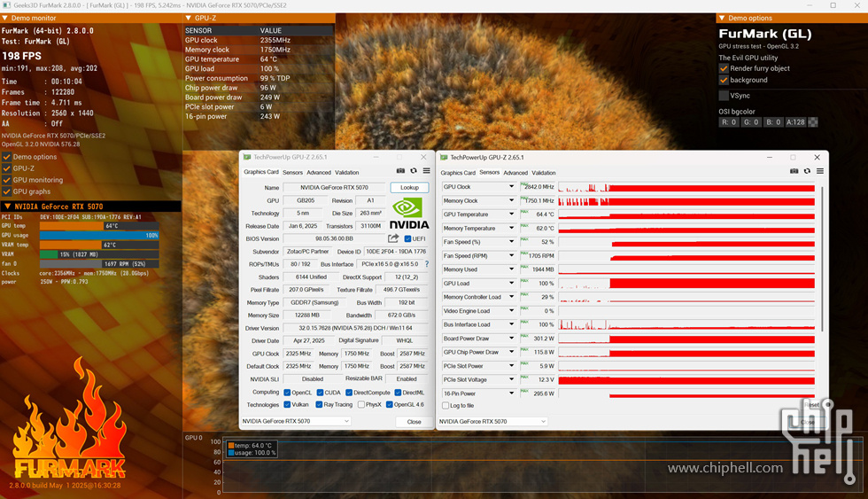
Task: Switch to Graphics Card tab in GPU-Z Sensors window
Action: (x=458, y=173)
